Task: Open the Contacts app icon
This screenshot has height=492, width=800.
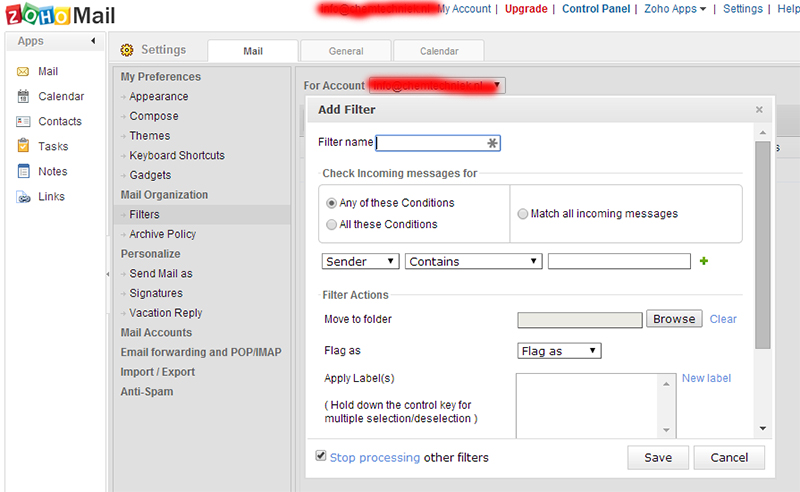Action: click(x=24, y=122)
